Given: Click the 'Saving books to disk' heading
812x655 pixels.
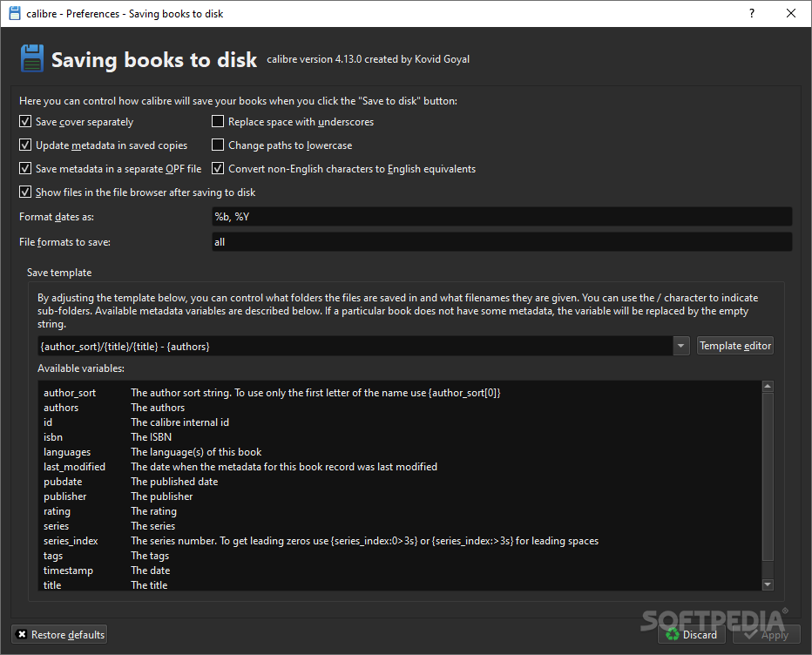Looking at the screenshot, I should [154, 59].
